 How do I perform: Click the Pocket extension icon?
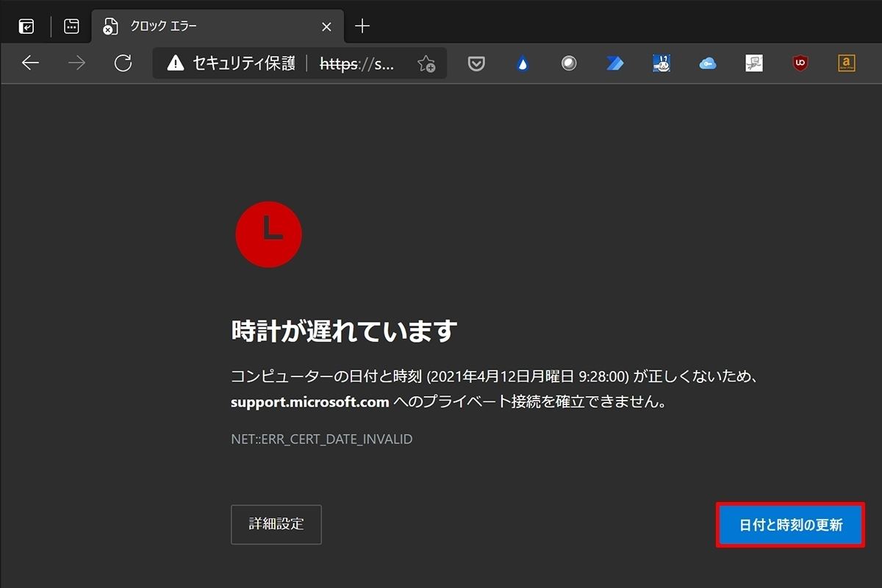[x=476, y=64]
